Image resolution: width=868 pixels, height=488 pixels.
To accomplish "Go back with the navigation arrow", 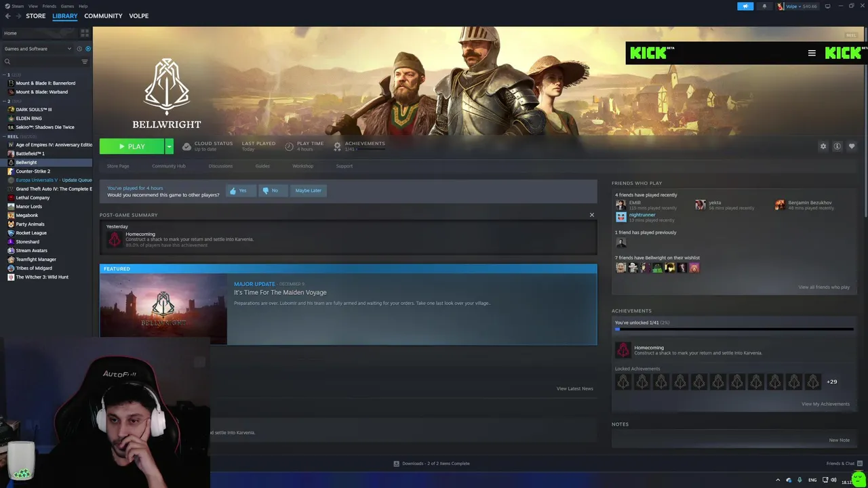I will coord(8,16).
